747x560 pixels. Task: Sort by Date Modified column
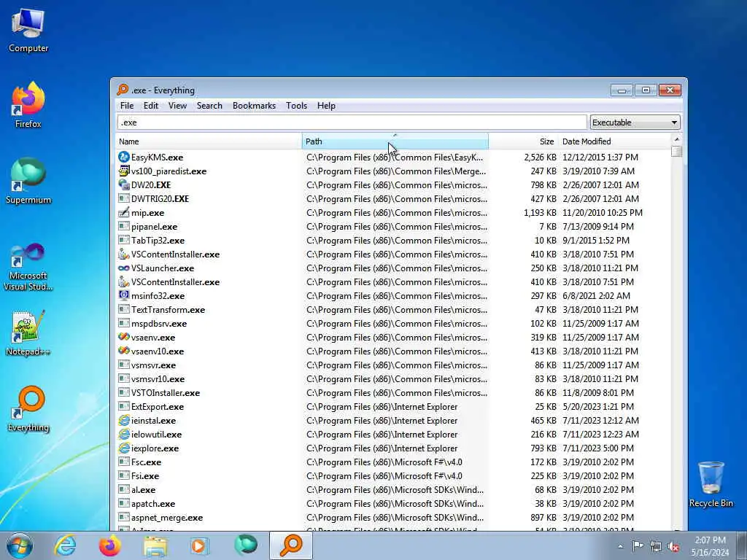(614, 141)
